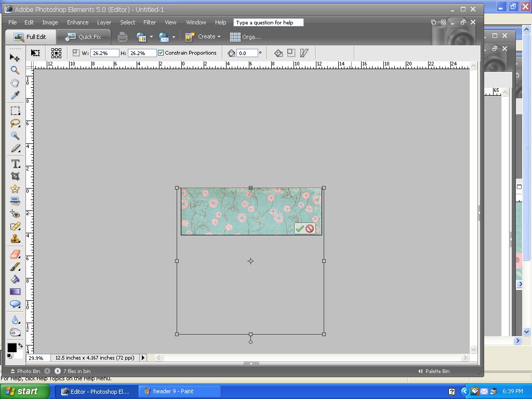This screenshot has width=532, height=399.
Task: Click the width percentage field
Action: [105, 53]
